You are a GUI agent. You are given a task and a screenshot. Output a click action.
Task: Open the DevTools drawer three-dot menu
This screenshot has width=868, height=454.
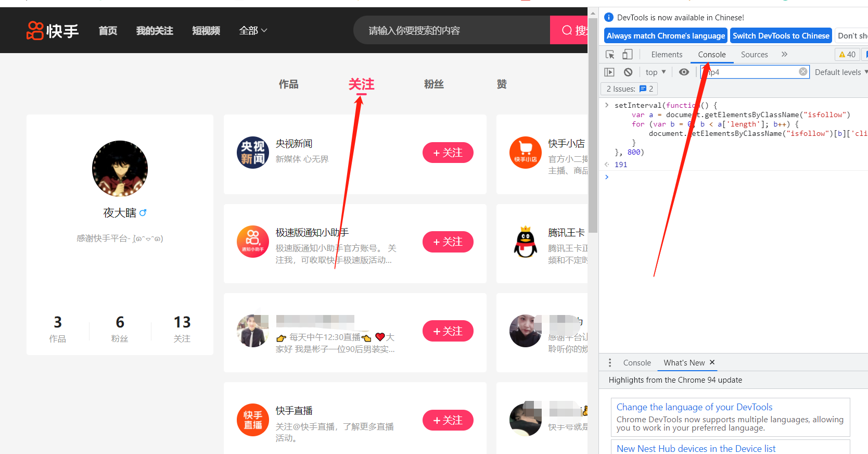610,363
